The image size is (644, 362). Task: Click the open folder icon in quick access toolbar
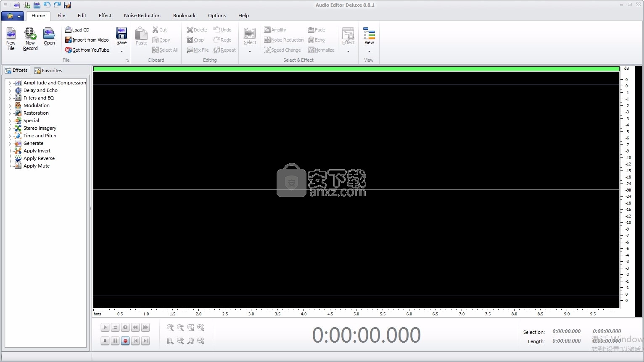(37, 5)
